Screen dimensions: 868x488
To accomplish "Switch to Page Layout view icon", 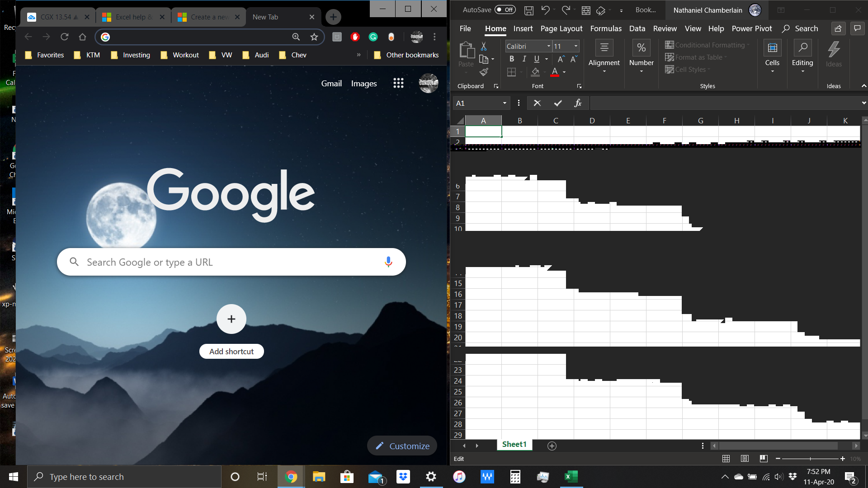I will coord(745,459).
